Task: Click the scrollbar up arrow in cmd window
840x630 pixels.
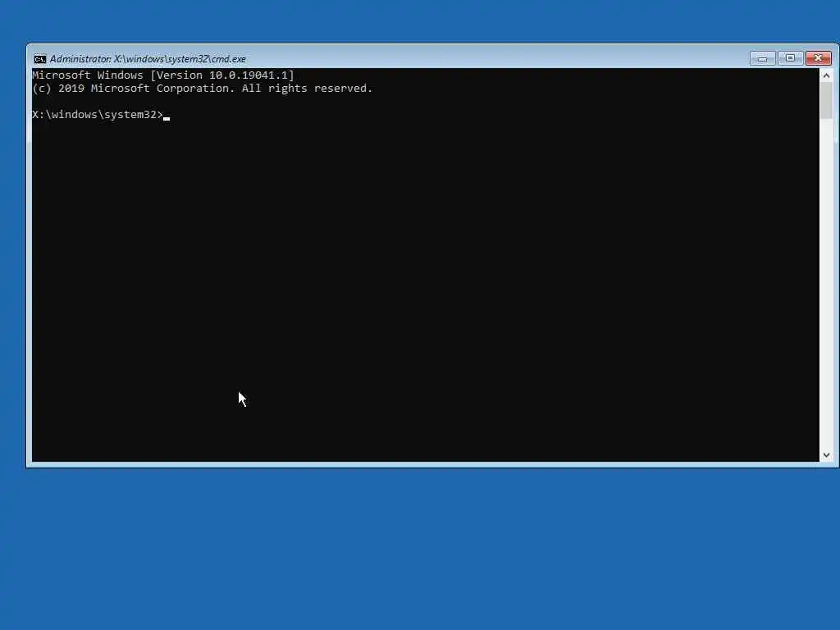Action: coord(826,75)
